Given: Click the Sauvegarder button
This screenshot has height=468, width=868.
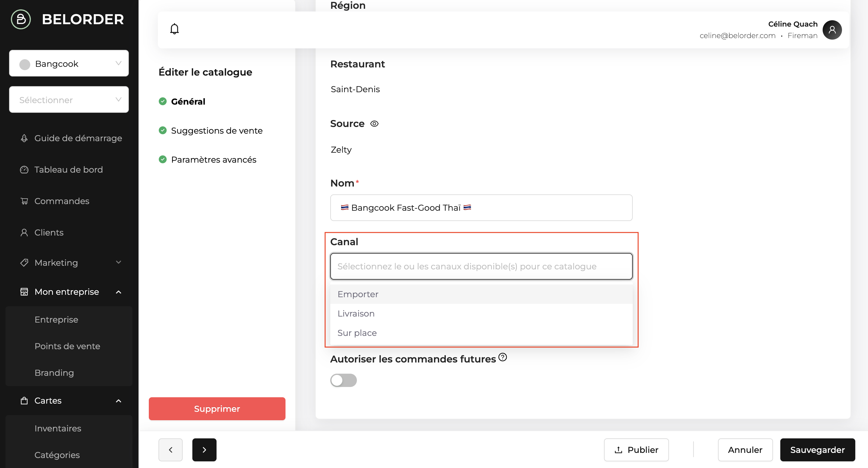Looking at the screenshot, I should click(x=817, y=450).
